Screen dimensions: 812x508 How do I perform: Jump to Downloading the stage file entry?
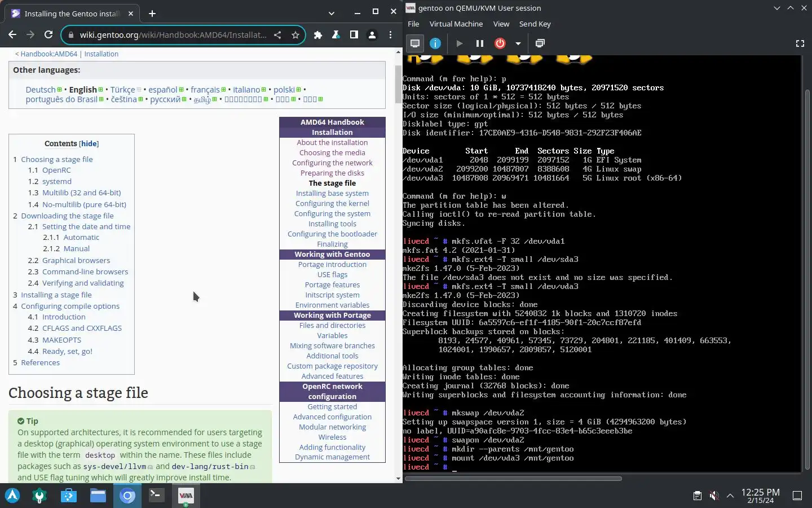coord(67,216)
